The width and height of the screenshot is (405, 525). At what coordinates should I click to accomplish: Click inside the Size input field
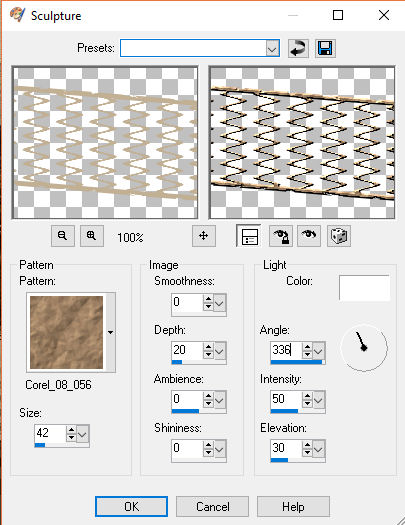pos(50,433)
